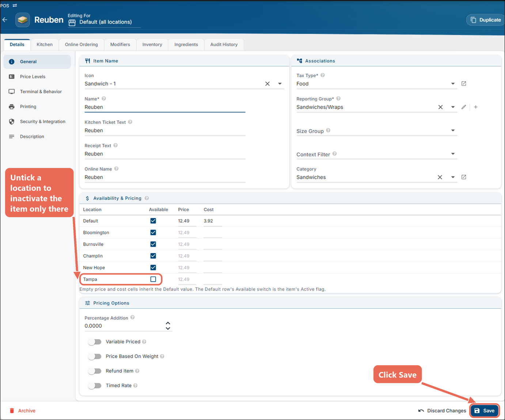Viewport: 505px width, 420px height.
Task: Enable the Variable Priced toggle
Action: tap(95, 342)
